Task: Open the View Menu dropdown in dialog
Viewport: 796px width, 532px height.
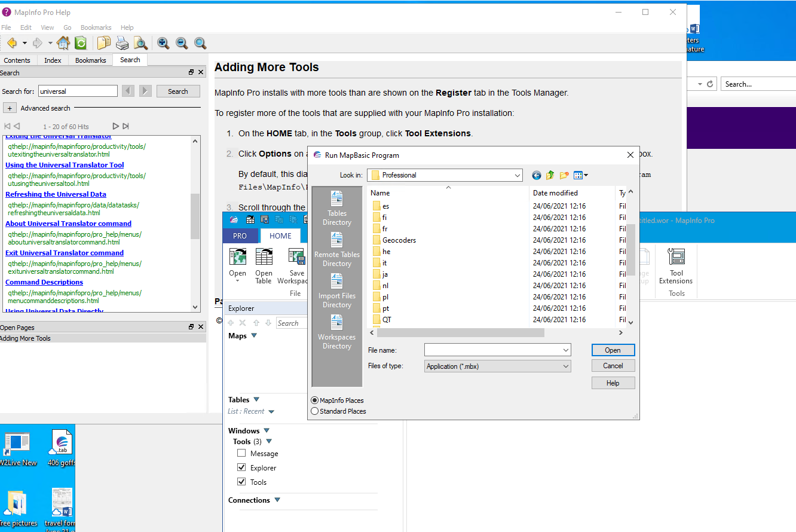Action: pyautogui.click(x=581, y=175)
